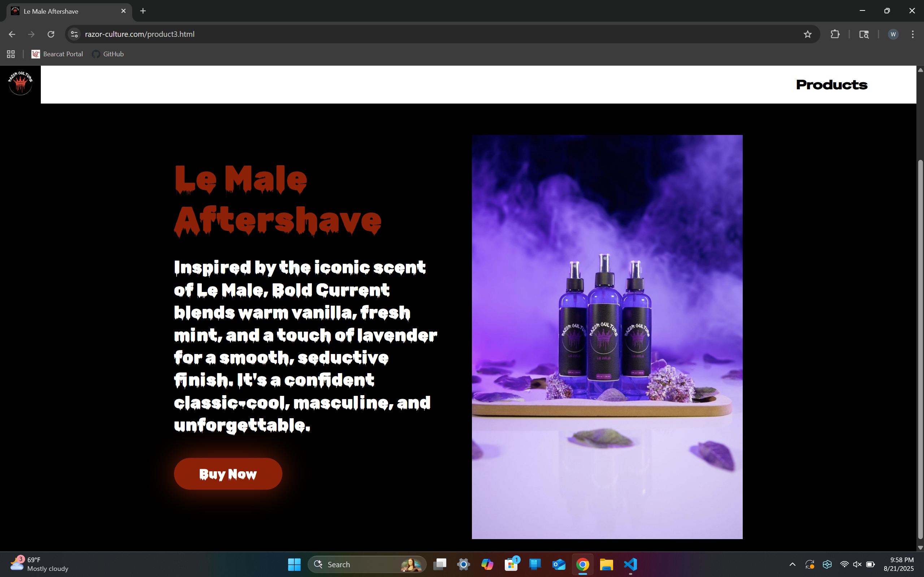924x577 pixels.
Task: Open the apps grid in bookmarks bar
Action: [x=11, y=54]
